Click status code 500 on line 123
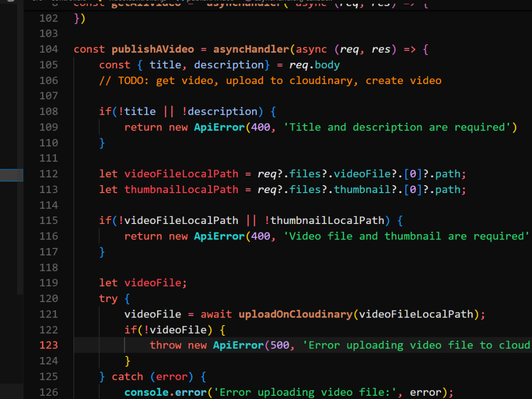The height and width of the screenshot is (399, 532). pyautogui.click(x=280, y=345)
